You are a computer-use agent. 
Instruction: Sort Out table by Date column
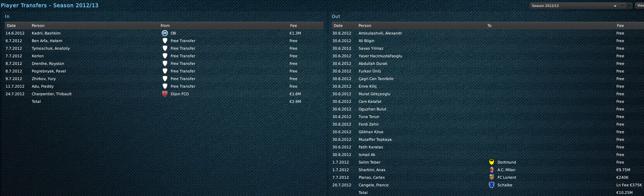pyautogui.click(x=344, y=26)
